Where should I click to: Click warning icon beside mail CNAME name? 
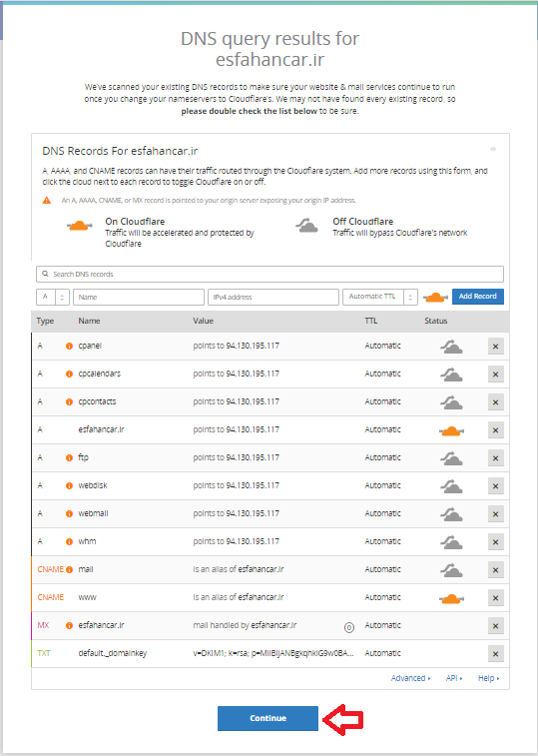[x=69, y=570]
